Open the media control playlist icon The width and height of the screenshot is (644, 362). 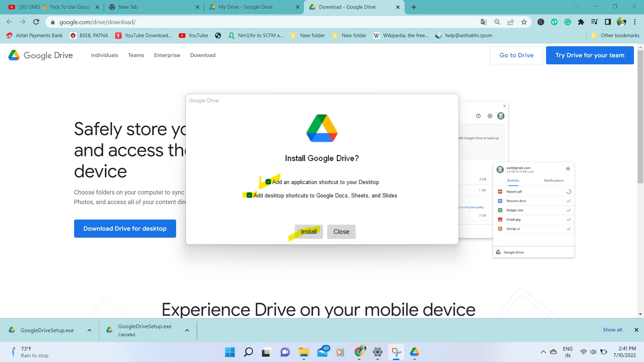click(x=594, y=22)
